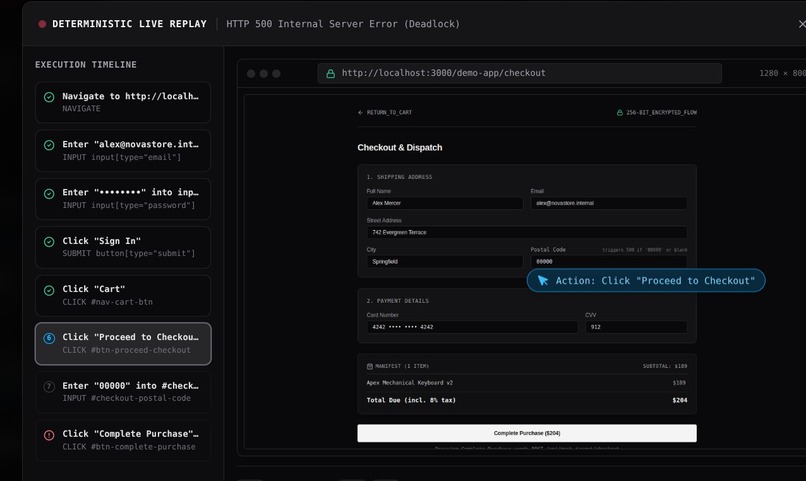
Task: Click check icon on password entry step
Action: [49, 194]
